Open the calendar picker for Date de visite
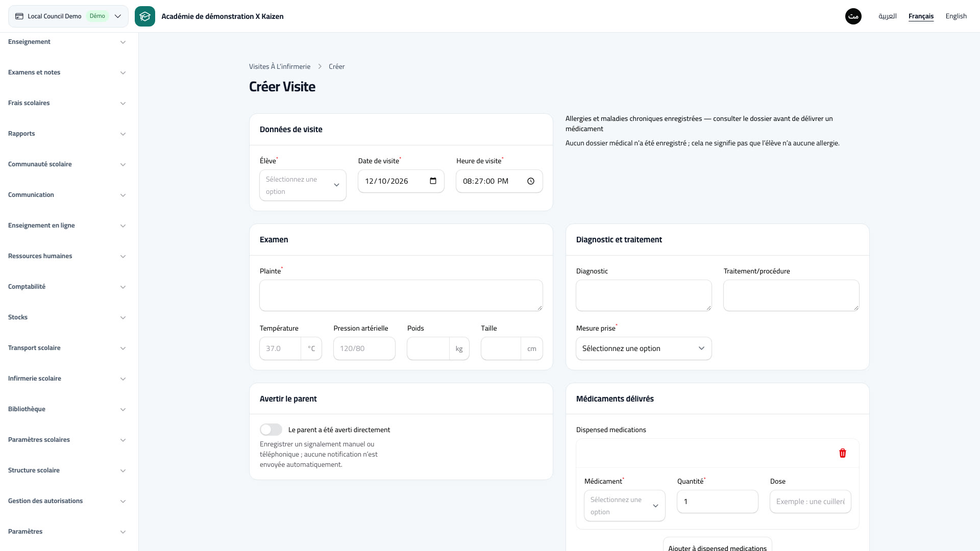Screen dimensions: 980x551 (433, 181)
